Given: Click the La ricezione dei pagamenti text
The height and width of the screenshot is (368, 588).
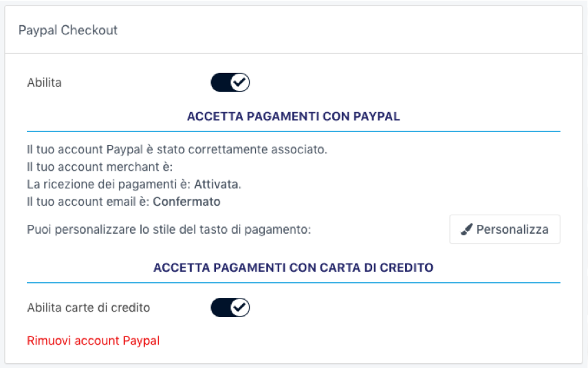Looking at the screenshot, I should tap(109, 184).
